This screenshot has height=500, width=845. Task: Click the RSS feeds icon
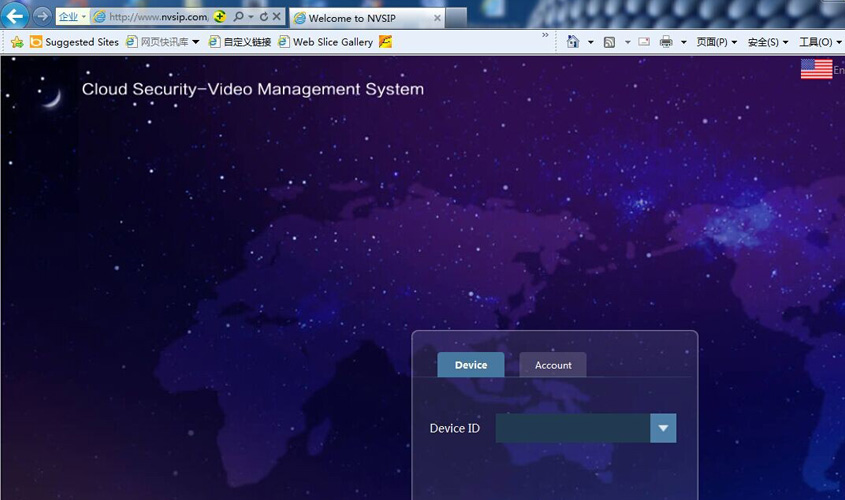click(x=609, y=42)
